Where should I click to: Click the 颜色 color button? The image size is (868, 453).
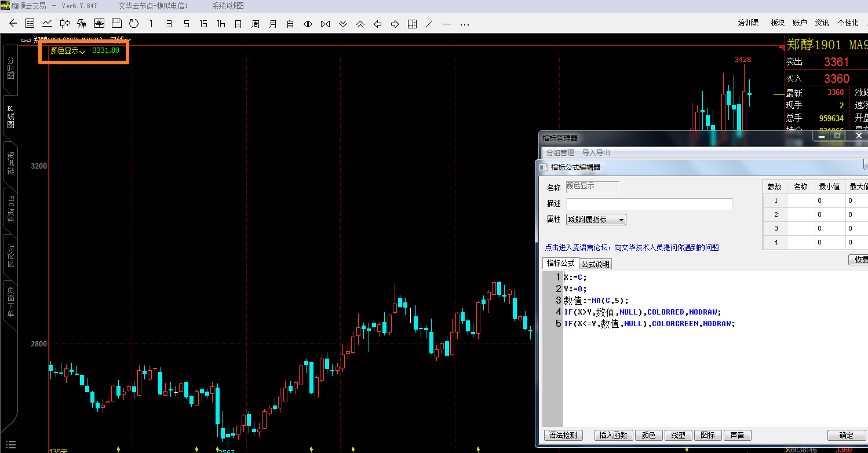click(649, 436)
